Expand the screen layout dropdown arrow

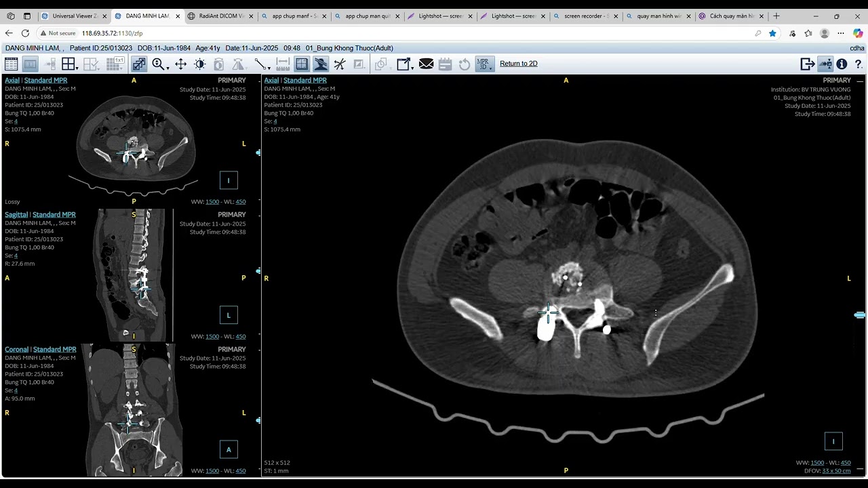coord(77,67)
